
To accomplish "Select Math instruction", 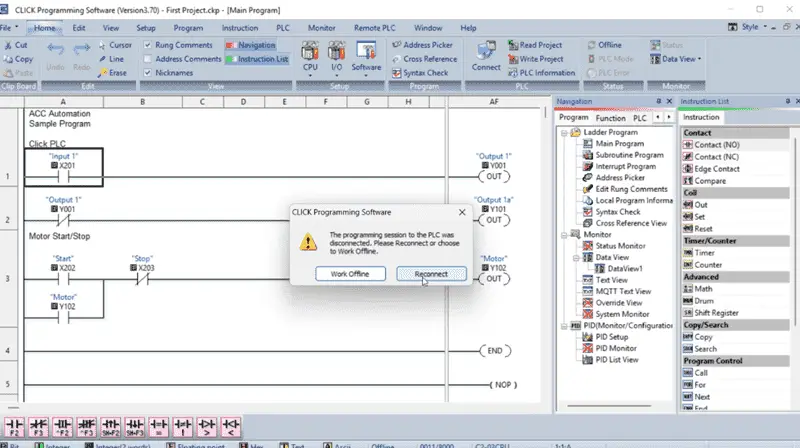I will [698, 289].
